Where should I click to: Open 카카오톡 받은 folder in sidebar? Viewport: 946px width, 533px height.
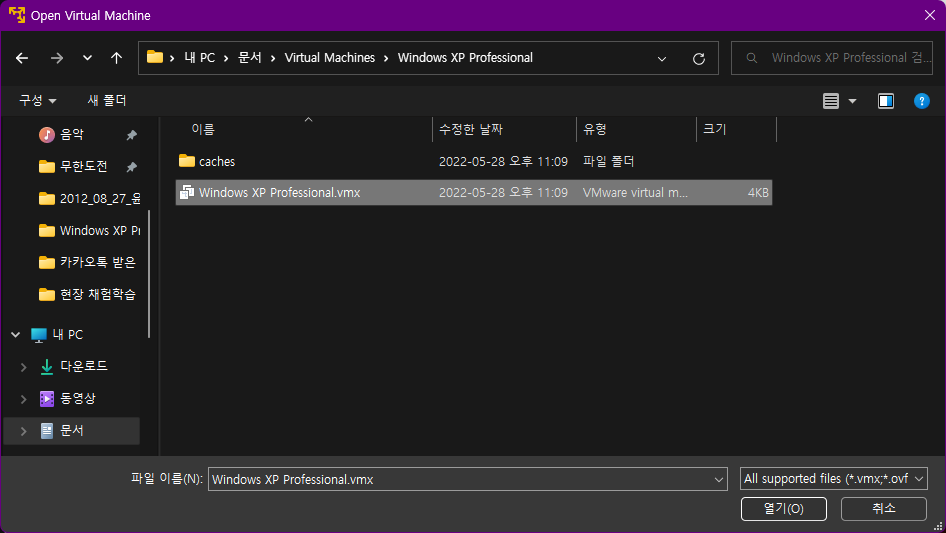coord(87,262)
